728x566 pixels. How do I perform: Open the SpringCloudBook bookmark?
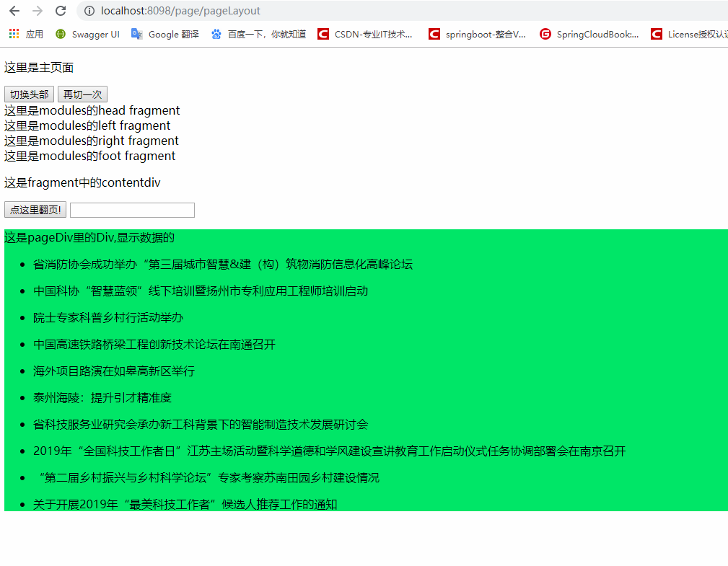(x=589, y=34)
